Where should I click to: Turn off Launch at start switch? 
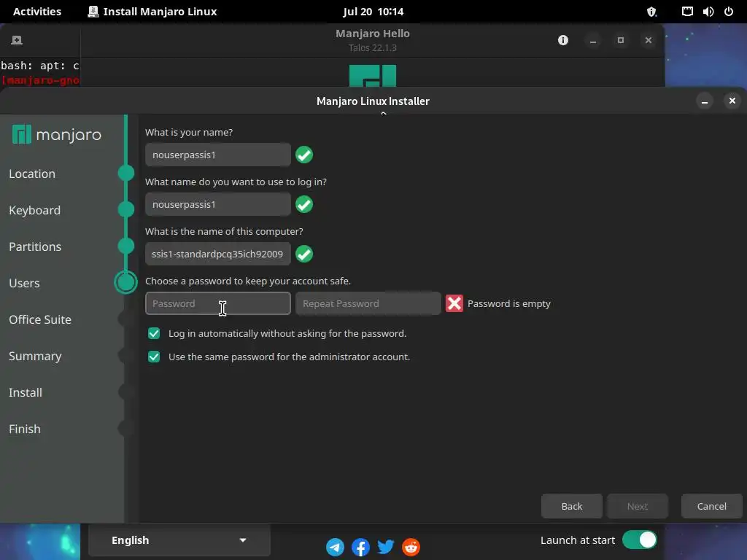[639, 540]
